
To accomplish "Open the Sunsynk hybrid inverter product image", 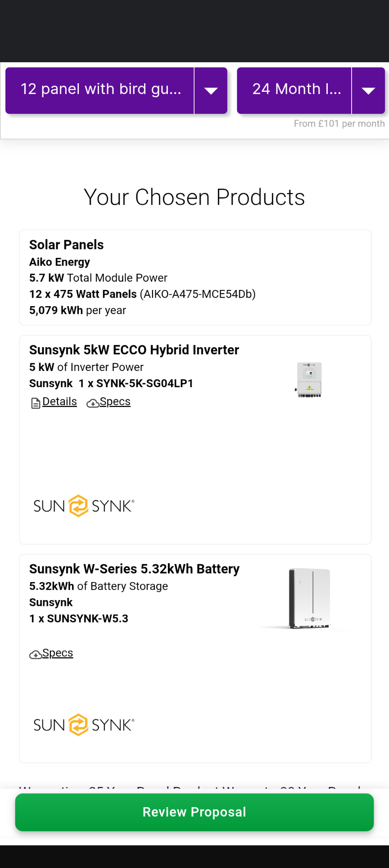I will point(309,380).
